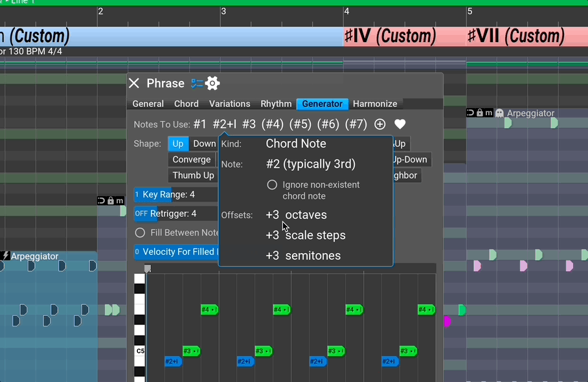The width and height of the screenshot is (588, 382).
Task: Open the Rhythm tab
Action: [276, 104]
